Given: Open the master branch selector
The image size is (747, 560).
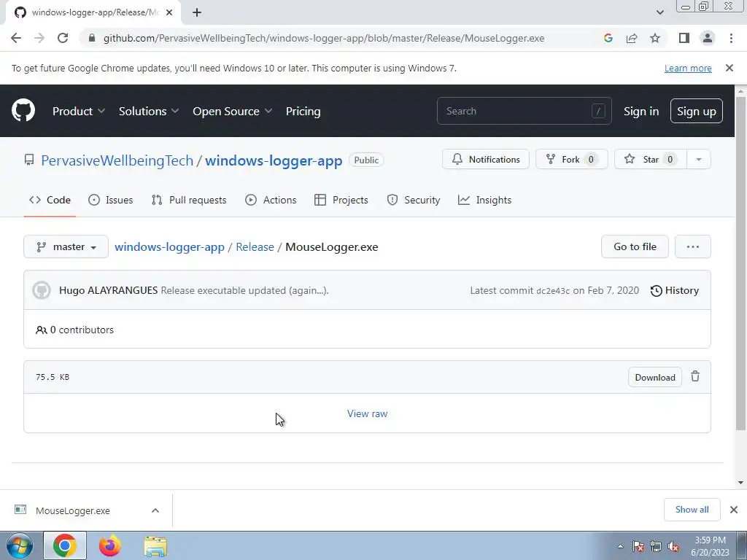Looking at the screenshot, I should pos(66,246).
